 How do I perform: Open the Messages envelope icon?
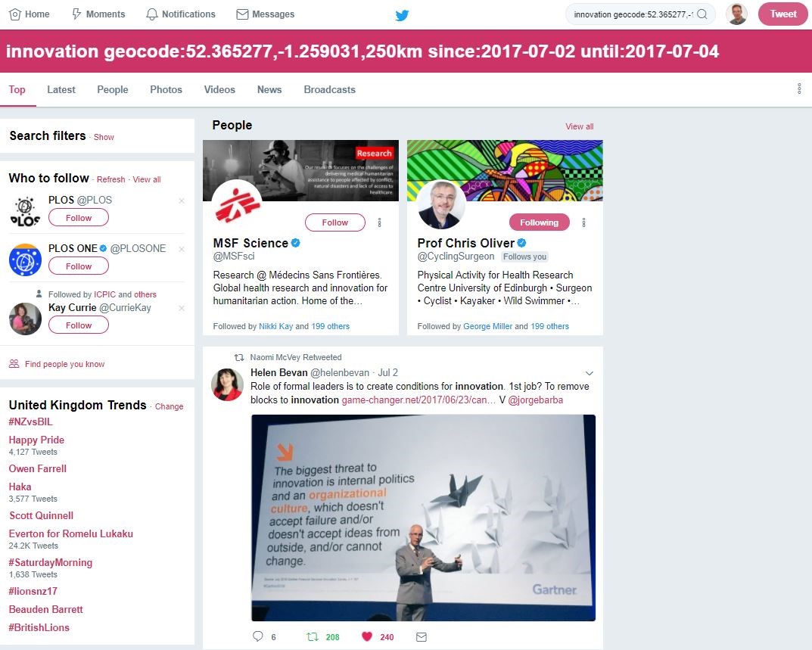point(242,14)
